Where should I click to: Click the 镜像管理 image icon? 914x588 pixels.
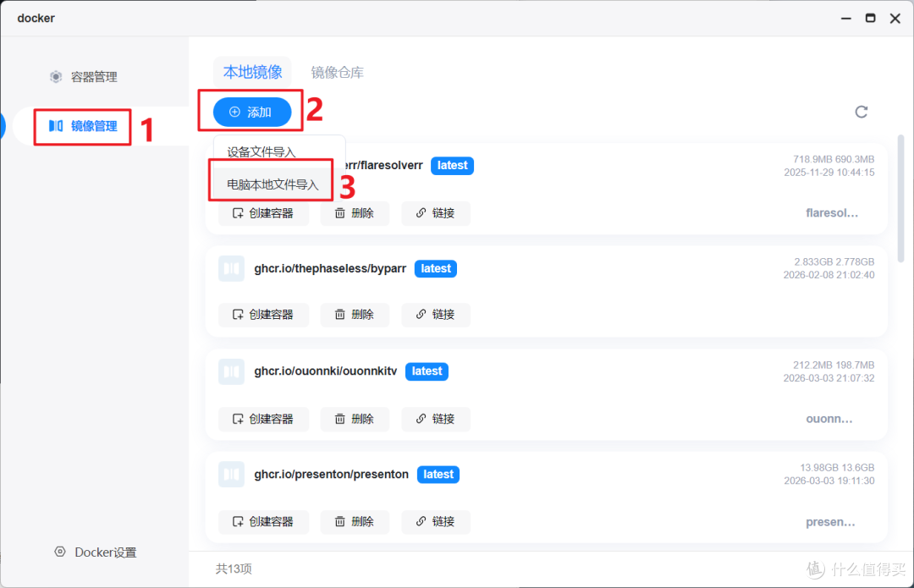(x=56, y=126)
